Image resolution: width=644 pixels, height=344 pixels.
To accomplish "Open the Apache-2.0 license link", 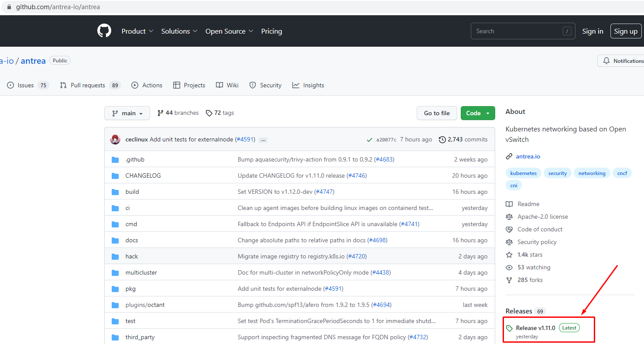I will pyautogui.click(x=543, y=217).
